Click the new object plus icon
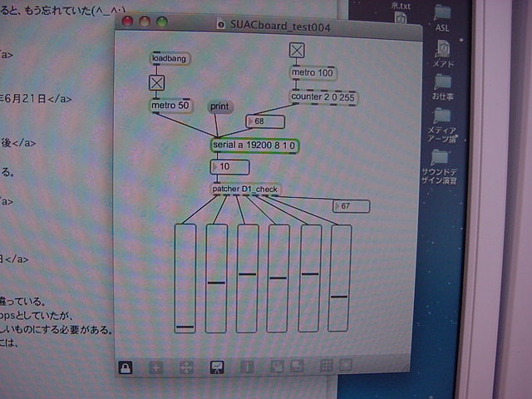Screen dimensions: 532x399 click(x=155, y=367)
